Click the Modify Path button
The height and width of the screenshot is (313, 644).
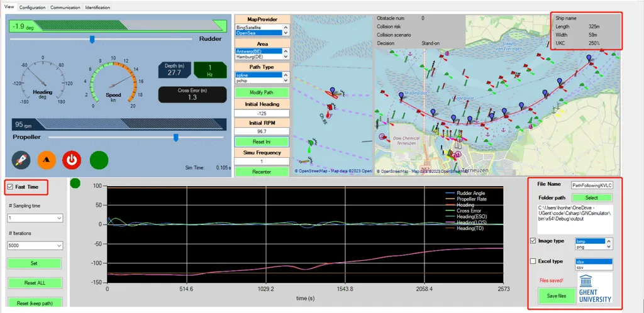point(261,92)
